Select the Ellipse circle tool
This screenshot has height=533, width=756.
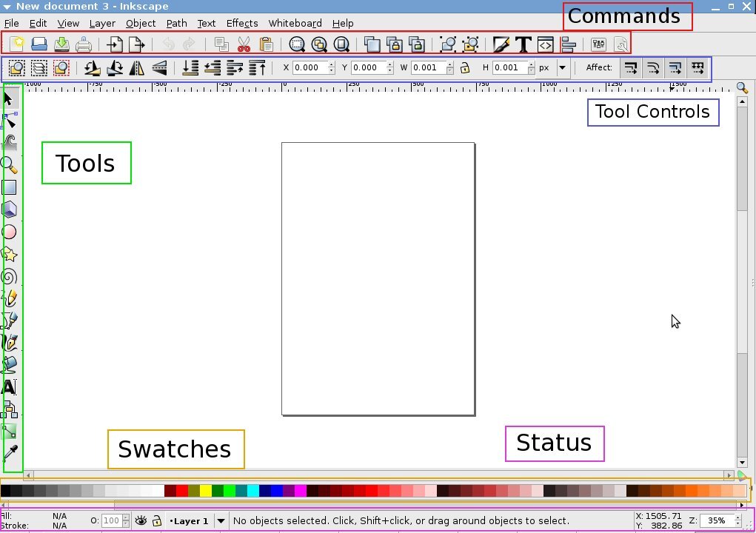coord(9,232)
